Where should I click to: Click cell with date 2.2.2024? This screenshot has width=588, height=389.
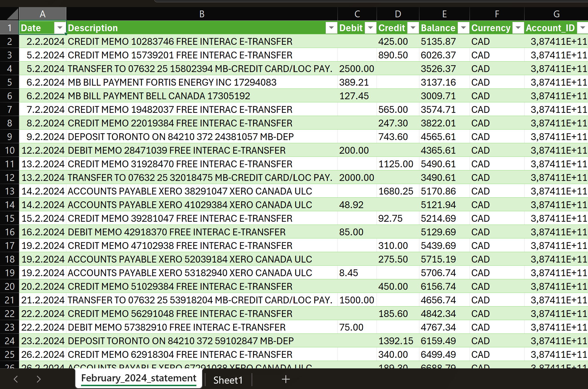tap(43, 41)
